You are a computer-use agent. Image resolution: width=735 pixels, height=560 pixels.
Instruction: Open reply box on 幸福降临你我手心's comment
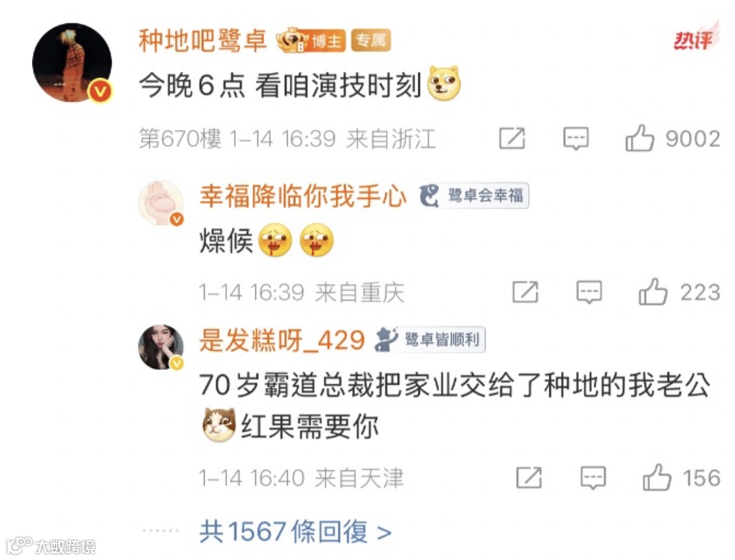coord(589,293)
